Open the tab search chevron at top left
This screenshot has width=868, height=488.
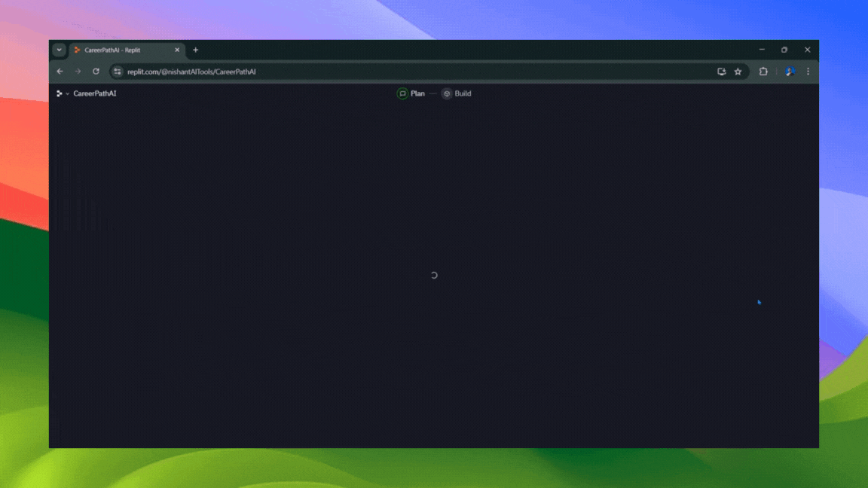click(x=59, y=50)
